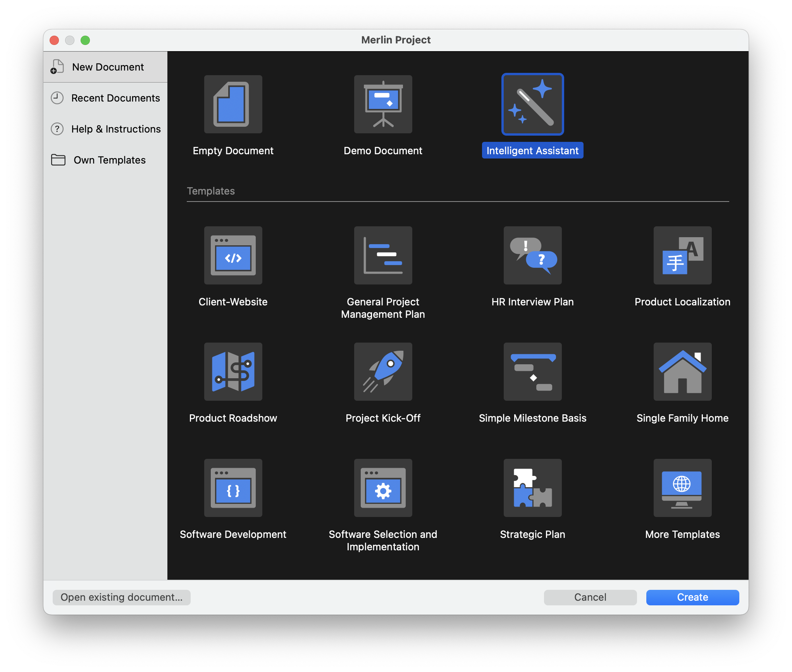
Task: Select the Project Kick-Off rocket icon
Action: tap(382, 372)
